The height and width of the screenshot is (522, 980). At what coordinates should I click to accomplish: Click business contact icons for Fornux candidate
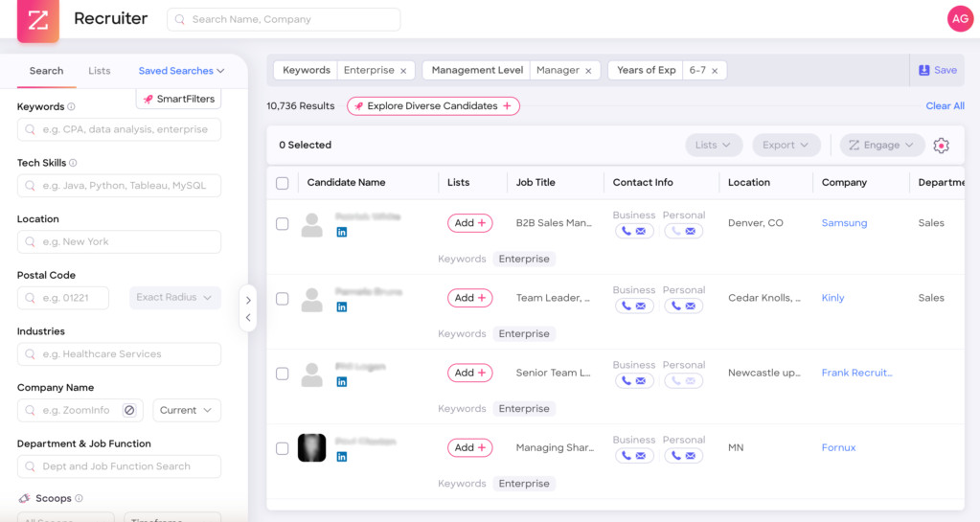point(634,456)
